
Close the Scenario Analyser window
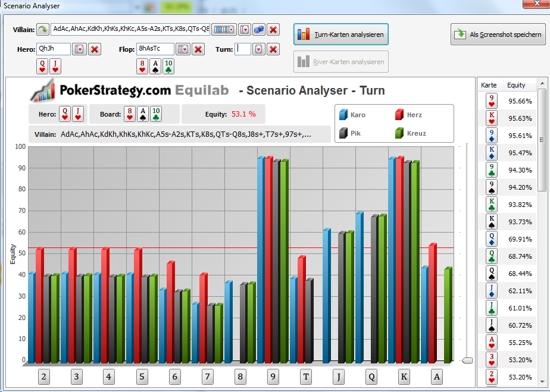536,4
